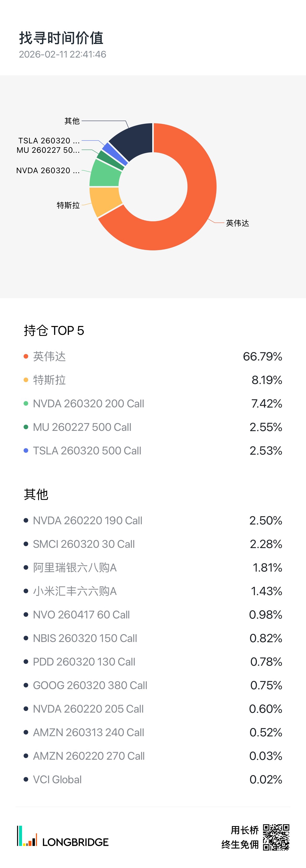Open NVDA 260220 190 Call entry
The height and width of the screenshot is (868, 306).
88,521
